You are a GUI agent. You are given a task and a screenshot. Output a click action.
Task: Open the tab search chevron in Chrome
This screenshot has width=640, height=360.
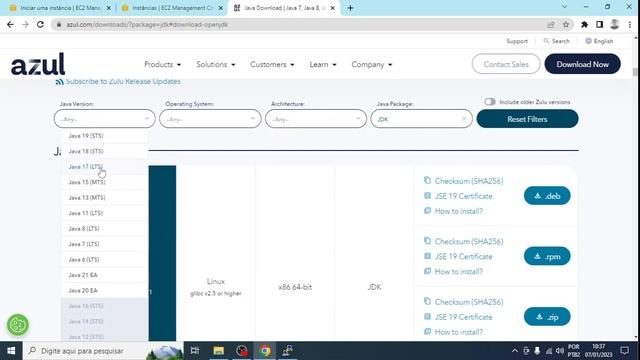pyautogui.click(x=564, y=7)
